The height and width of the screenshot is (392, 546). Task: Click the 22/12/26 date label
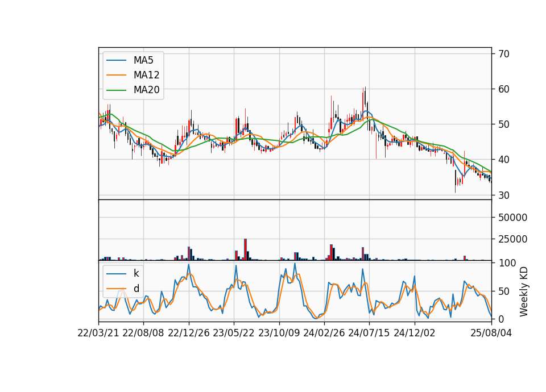click(x=189, y=333)
